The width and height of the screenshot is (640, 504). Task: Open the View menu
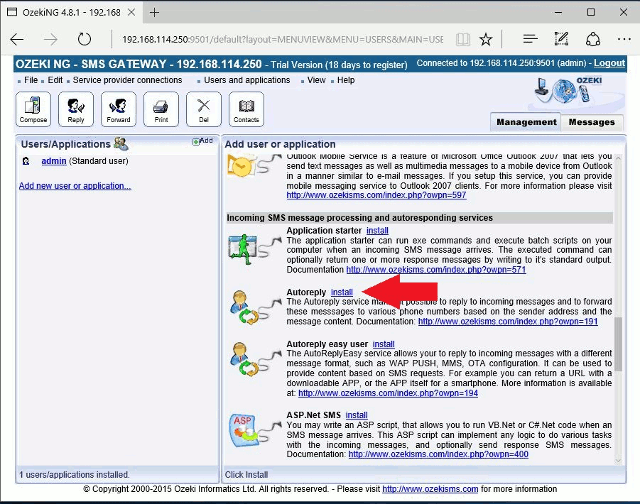click(x=316, y=80)
